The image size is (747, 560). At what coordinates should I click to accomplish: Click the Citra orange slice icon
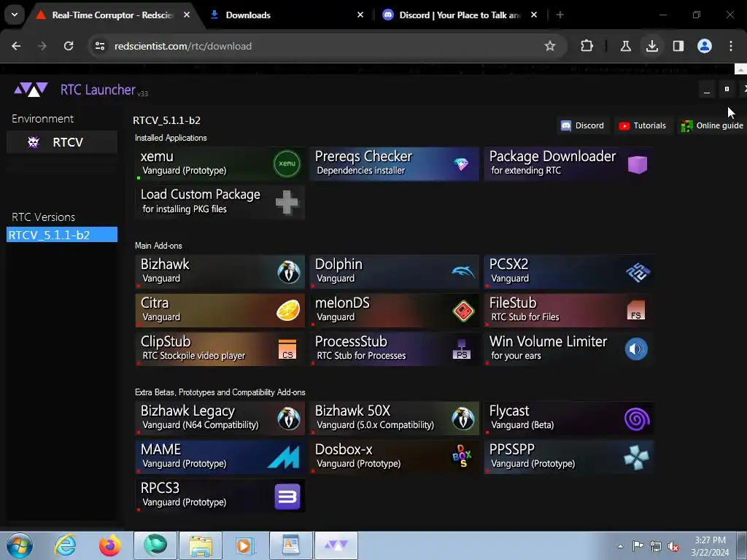(x=288, y=311)
